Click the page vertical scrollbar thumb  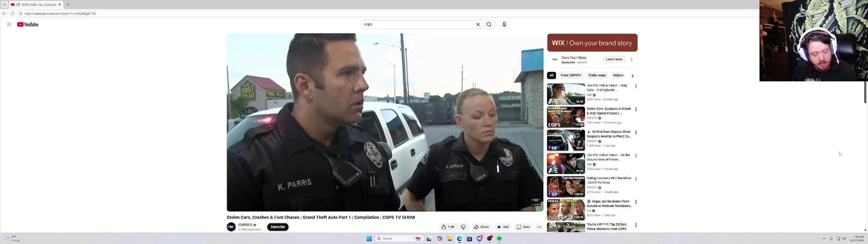click(865, 92)
